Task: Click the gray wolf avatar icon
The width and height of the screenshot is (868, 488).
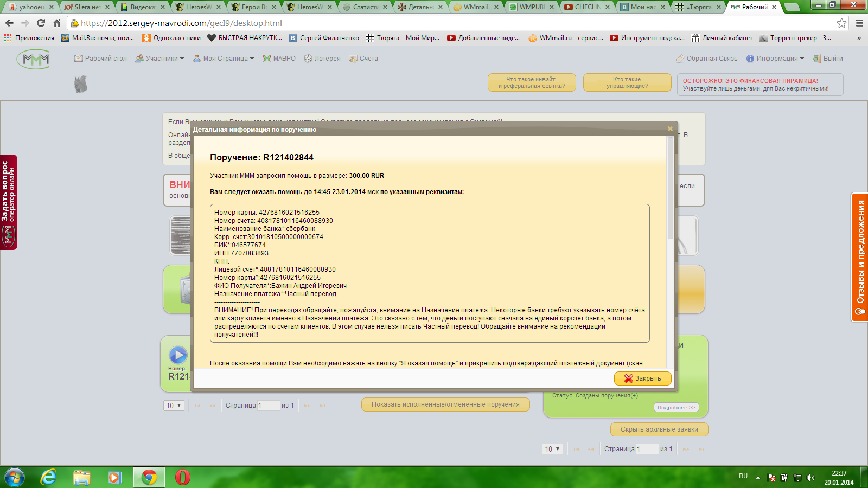Action: point(81,84)
